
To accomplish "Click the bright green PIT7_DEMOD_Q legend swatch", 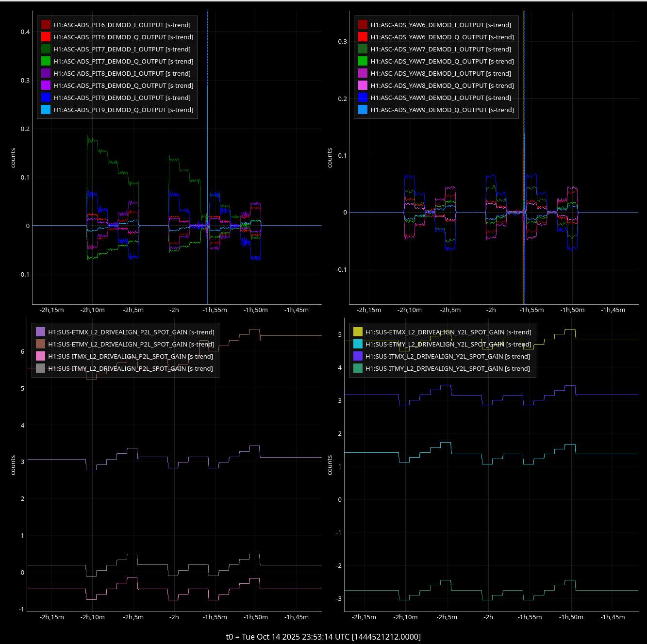I will 46,61.
